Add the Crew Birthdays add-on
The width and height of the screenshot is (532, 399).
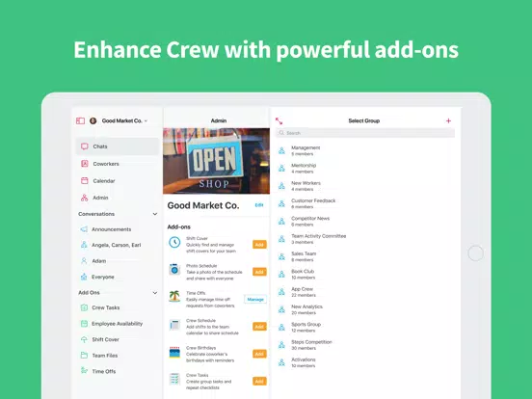[259, 354]
